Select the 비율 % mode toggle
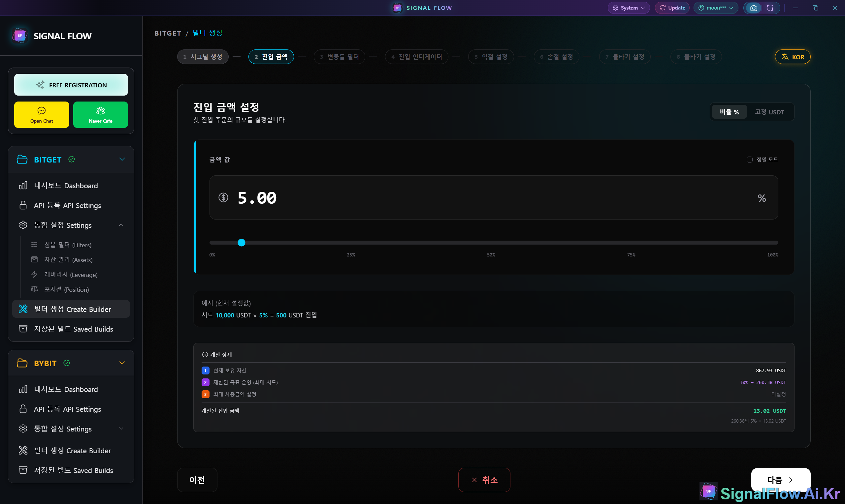This screenshot has width=845, height=504. (x=729, y=112)
